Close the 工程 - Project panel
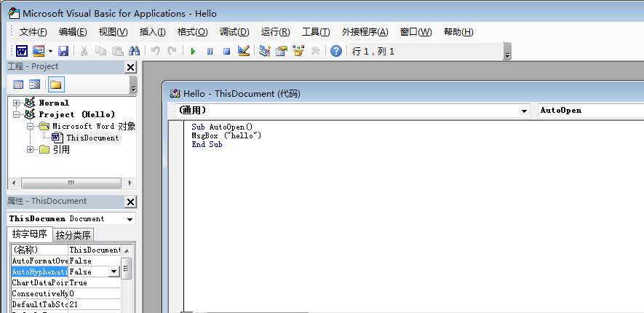The height and width of the screenshot is (313, 644). click(x=130, y=68)
